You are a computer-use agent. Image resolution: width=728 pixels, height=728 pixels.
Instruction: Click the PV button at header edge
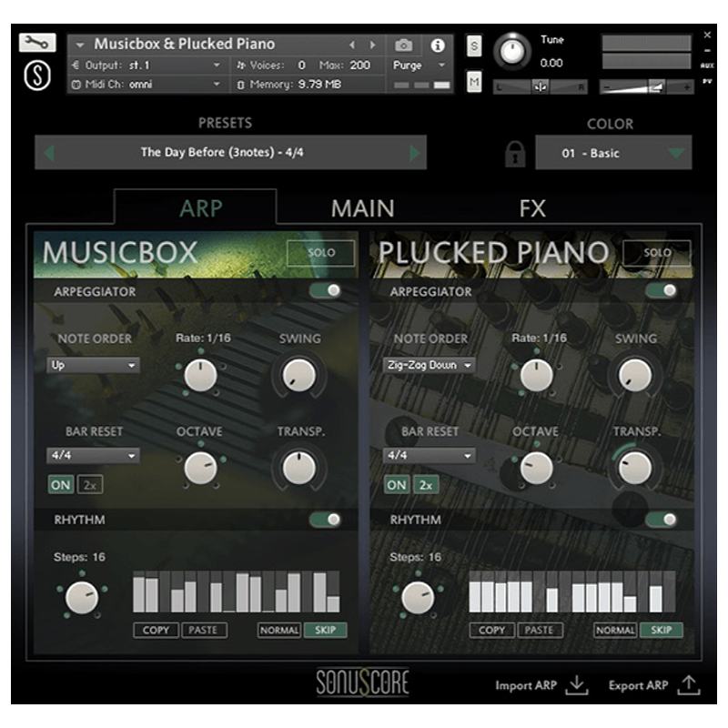pyautogui.click(x=707, y=81)
